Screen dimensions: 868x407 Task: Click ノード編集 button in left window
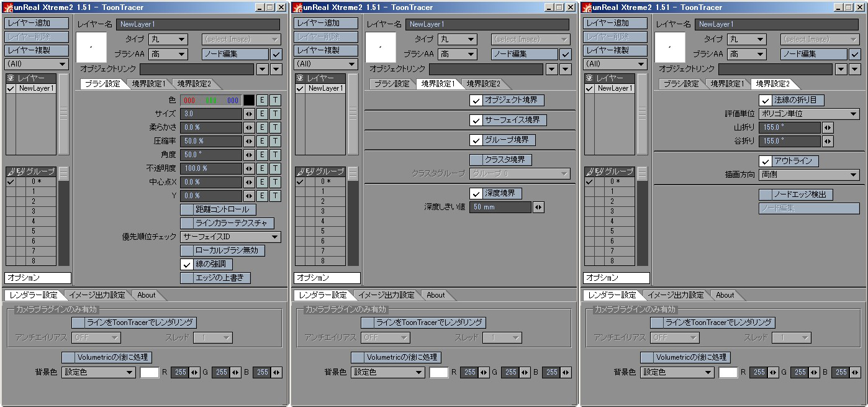pyautogui.click(x=235, y=54)
